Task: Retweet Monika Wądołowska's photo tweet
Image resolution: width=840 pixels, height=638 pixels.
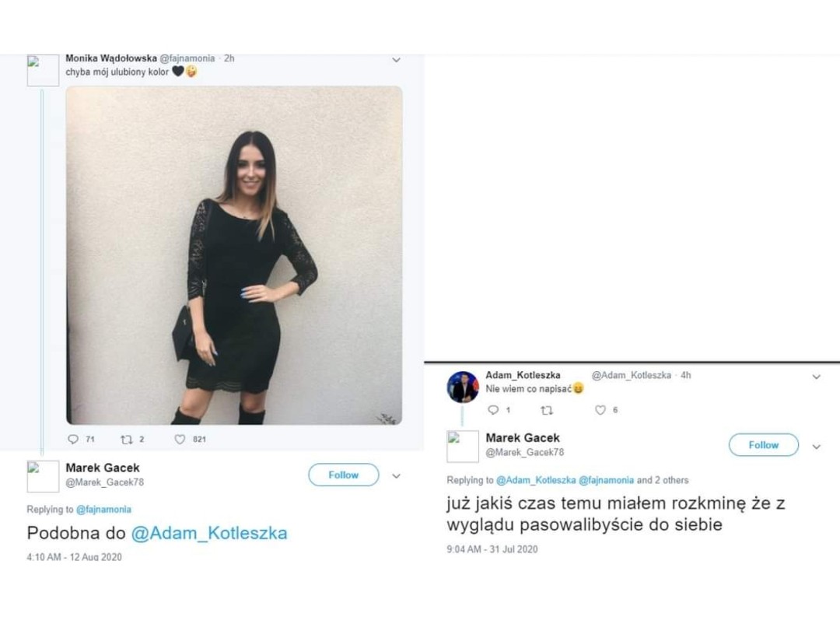Action: (x=126, y=440)
